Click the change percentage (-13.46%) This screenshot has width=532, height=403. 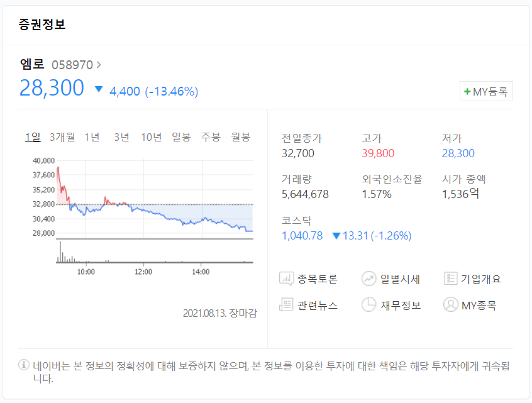click(171, 92)
